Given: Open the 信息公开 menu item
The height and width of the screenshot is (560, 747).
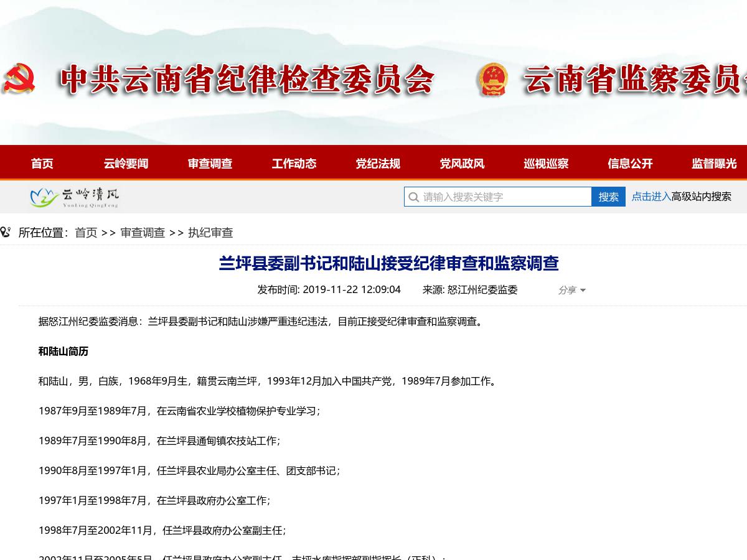Looking at the screenshot, I should pyautogui.click(x=630, y=164).
